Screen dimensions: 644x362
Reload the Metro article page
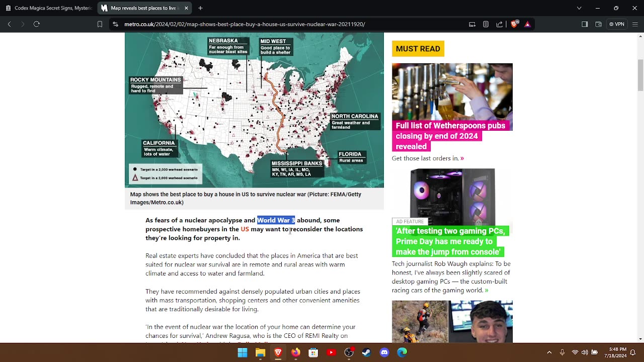click(36, 24)
